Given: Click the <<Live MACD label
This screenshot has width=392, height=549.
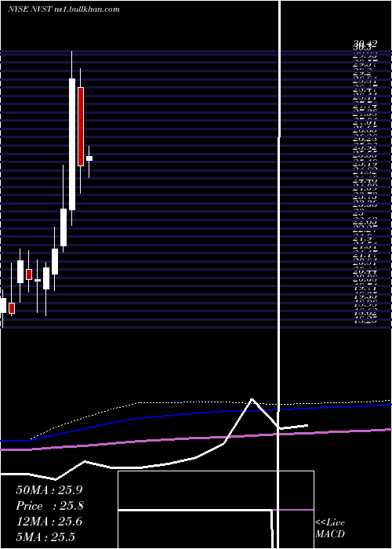Looking at the screenshot, I should click(330, 529).
